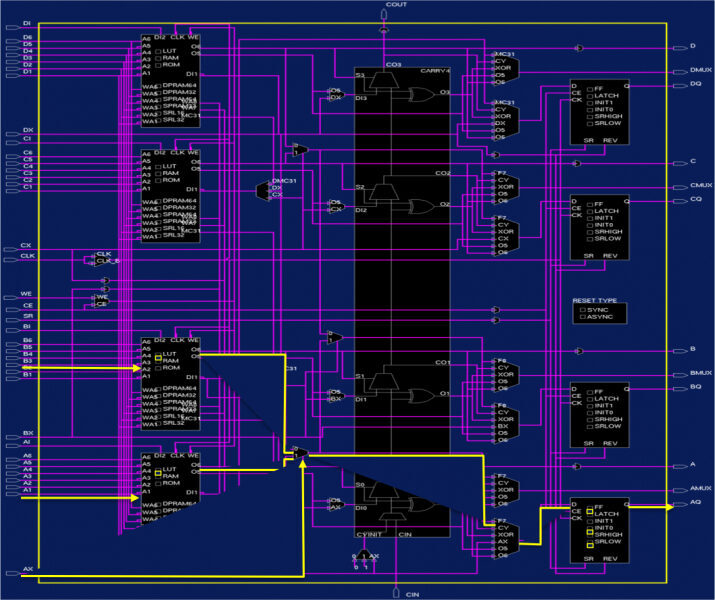Select the AQ output pin
This screenshot has width=715, height=600.
694,506
